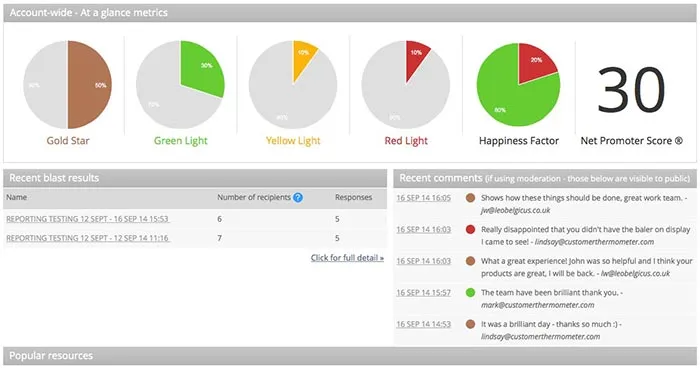The image size is (700, 369).
Task: Click the email jw@leobelgicus.co.uk on the 16:05 comment
Action: pyautogui.click(x=515, y=210)
